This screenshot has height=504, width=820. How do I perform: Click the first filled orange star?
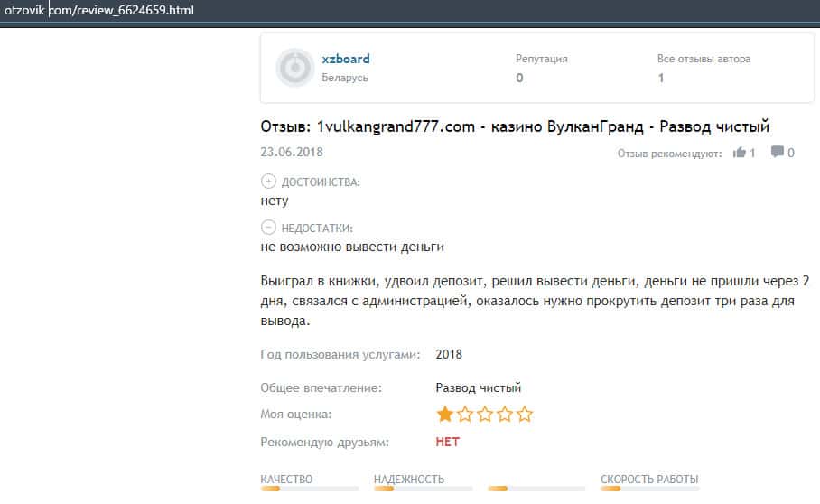(444, 415)
